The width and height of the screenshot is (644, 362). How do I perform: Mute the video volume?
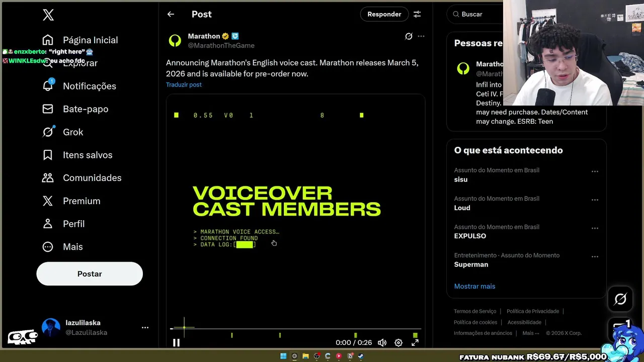click(x=382, y=343)
